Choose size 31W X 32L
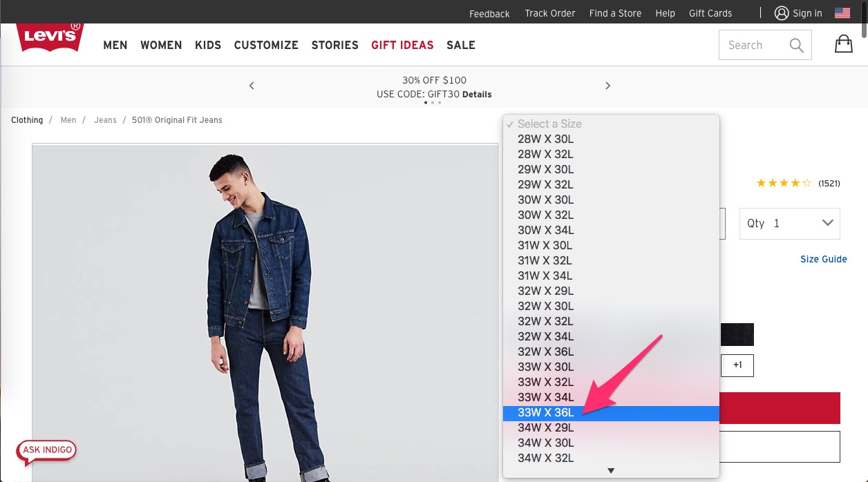This screenshot has width=868, height=482. coord(611,260)
